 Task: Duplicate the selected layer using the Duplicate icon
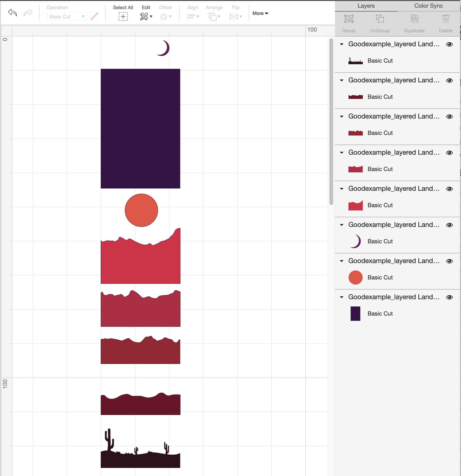(x=414, y=19)
